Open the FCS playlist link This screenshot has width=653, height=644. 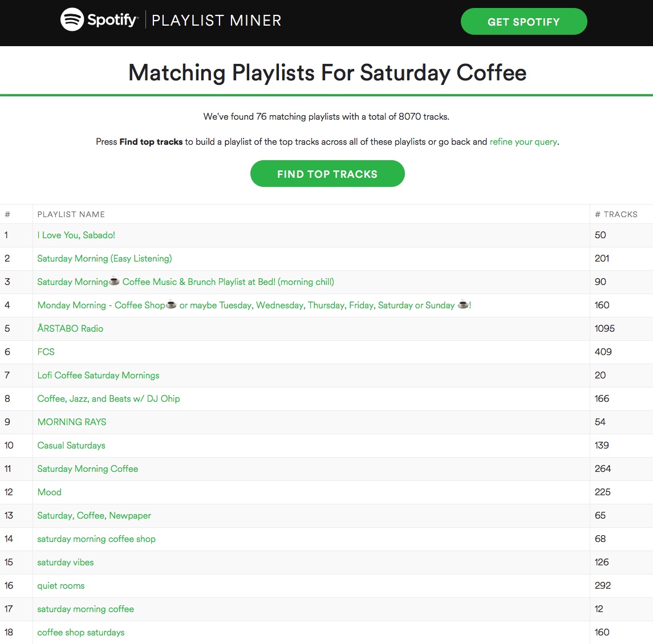click(46, 352)
